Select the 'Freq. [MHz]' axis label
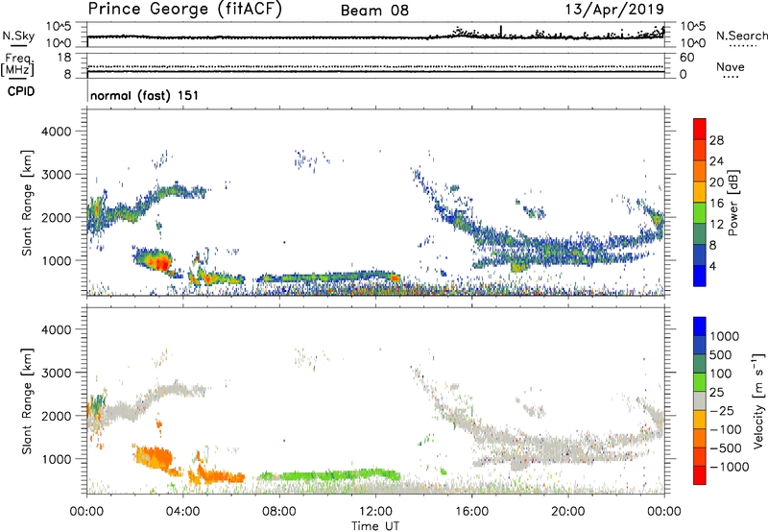The image size is (768, 532). [x=17, y=64]
